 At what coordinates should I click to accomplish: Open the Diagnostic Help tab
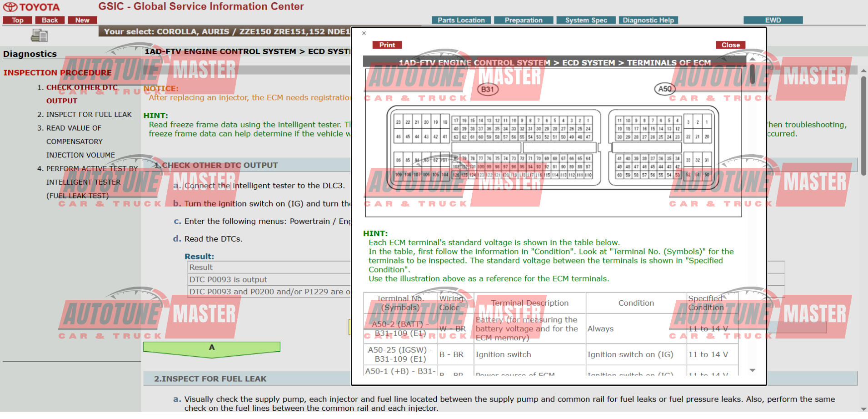tap(649, 20)
